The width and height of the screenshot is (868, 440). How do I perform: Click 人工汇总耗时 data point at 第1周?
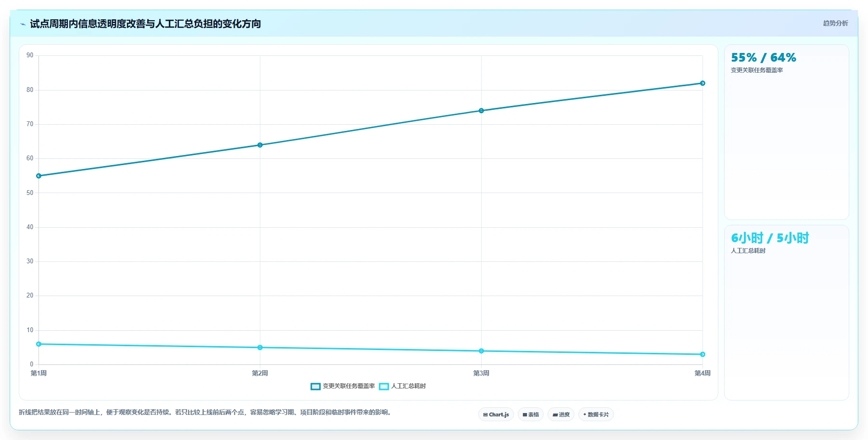tap(39, 344)
